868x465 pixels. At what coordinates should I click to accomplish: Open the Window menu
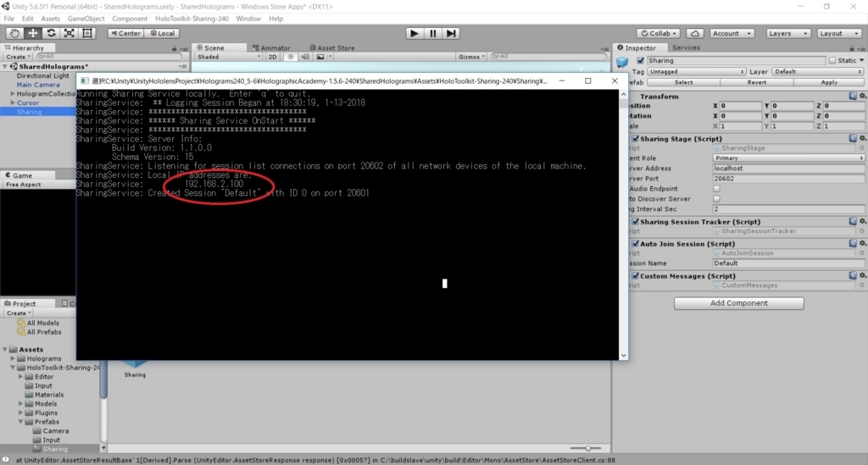(248, 19)
